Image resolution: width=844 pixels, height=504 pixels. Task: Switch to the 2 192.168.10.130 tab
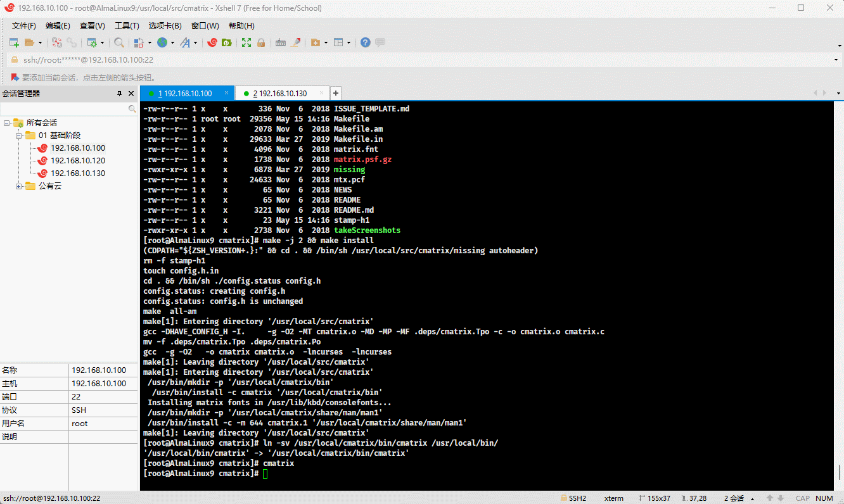pos(280,94)
